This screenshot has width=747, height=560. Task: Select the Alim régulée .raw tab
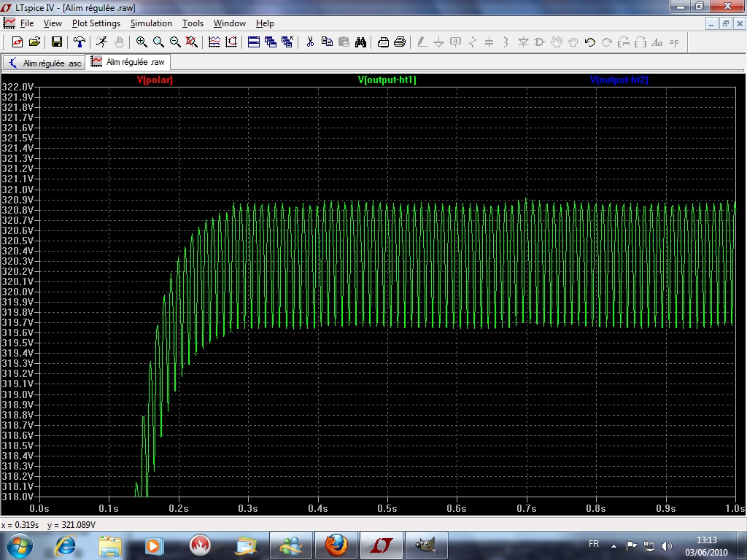coord(128,62)
